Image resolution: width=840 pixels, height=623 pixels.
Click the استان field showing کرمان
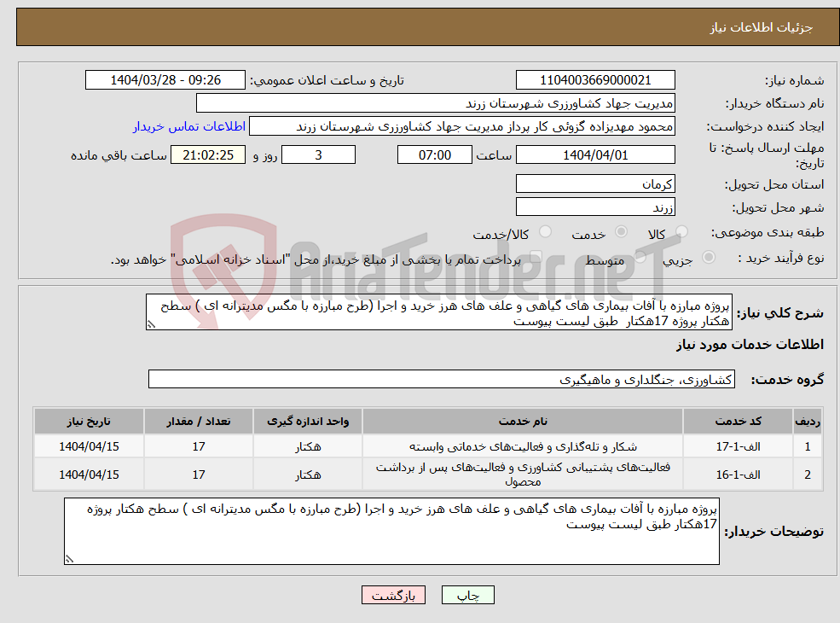594,183
